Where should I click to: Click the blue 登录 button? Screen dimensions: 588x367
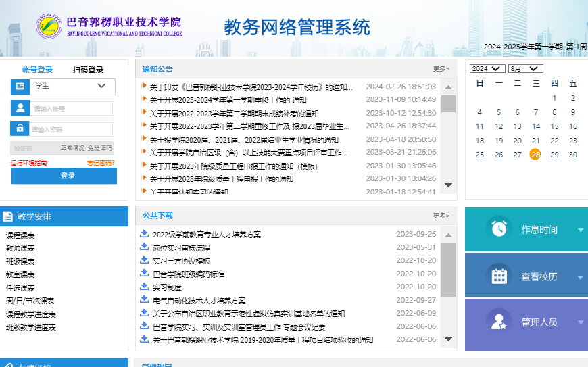tap(64, 176)
